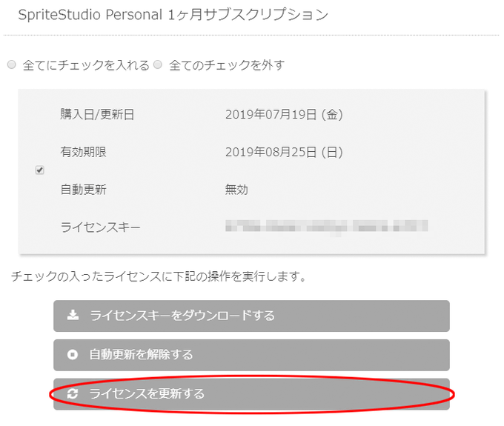
Task: Click the ライセンスを更新する button text
Action: point(147,394)
